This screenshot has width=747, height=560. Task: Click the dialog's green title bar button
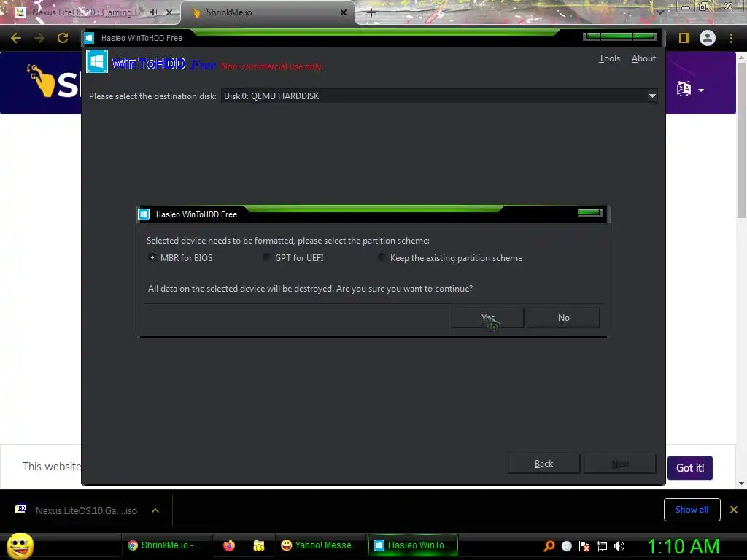click(x=590, y=213)
